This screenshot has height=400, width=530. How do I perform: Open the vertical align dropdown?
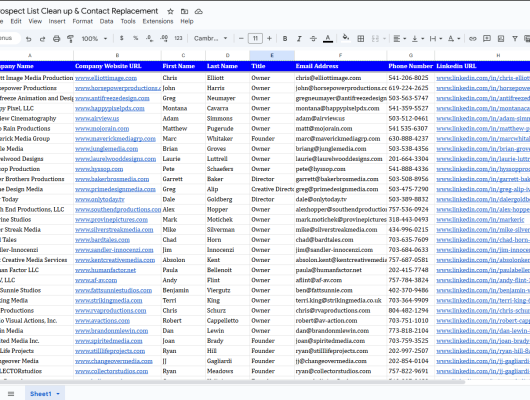pyautogui.click(x=418, y=39)
